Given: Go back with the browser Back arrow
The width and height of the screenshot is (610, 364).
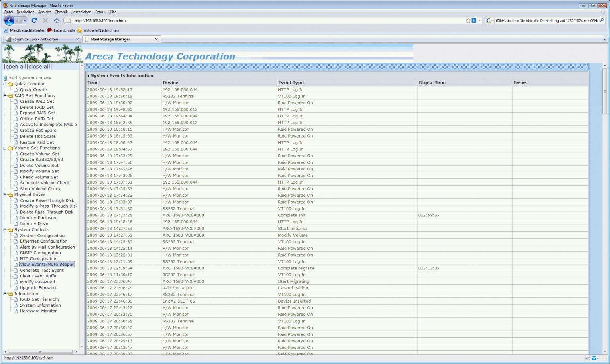Looking at the screenshot, I should coord(9,20).
